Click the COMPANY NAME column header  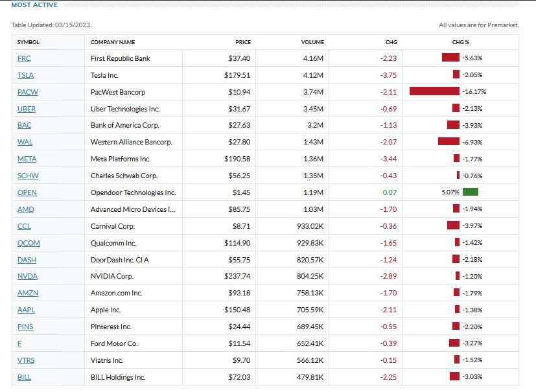point(113,42)
